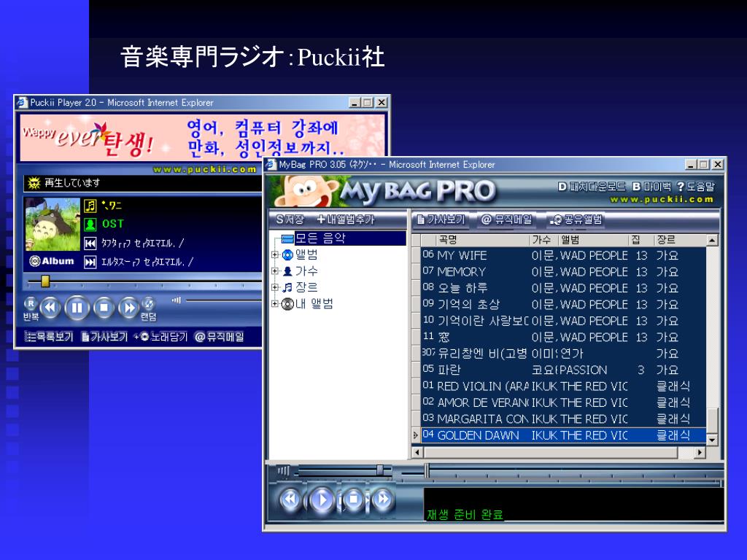
Task: Sort by 앨범 column header
Action: click(x=594, y=240)
